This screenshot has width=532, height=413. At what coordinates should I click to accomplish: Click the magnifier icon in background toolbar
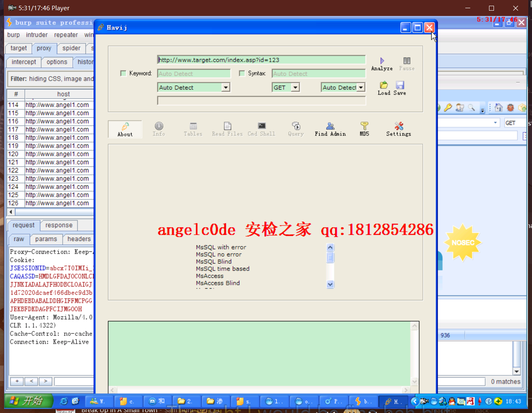(471, 108)
